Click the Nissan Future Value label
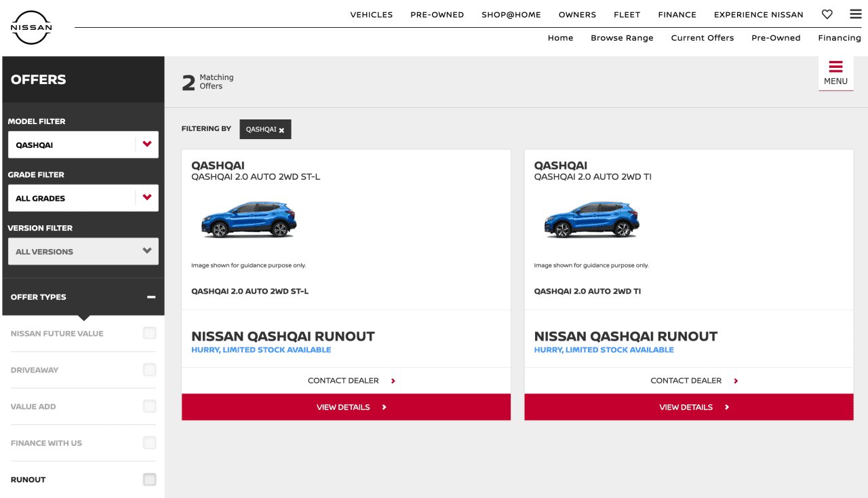868x498 pixels. click(x=57, y=334)
